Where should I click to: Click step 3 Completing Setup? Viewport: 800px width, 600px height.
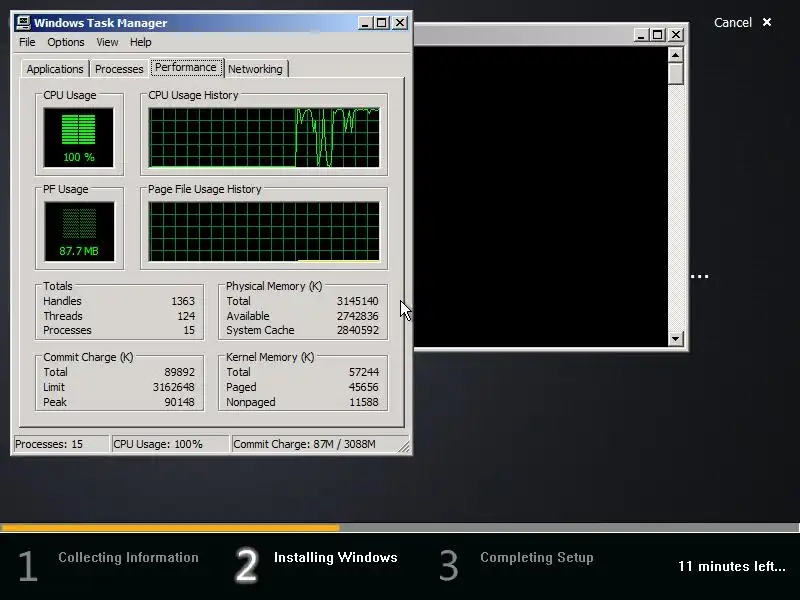point(516,564)
